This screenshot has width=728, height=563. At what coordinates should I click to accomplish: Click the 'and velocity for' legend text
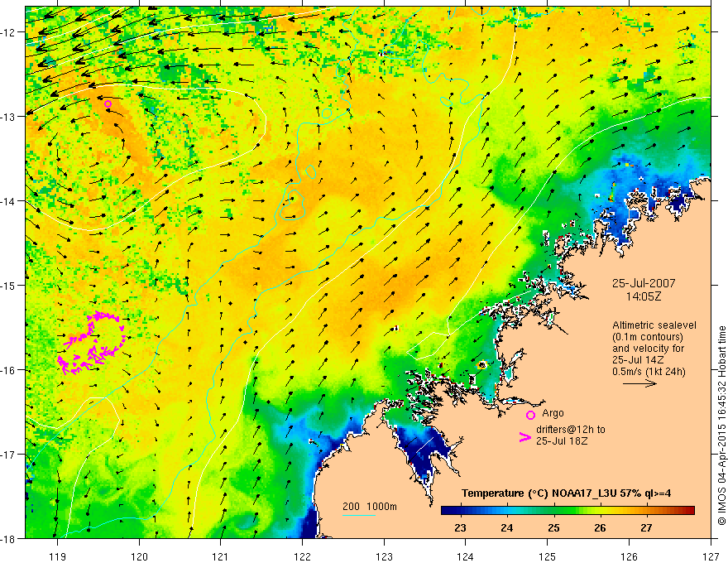(x=648, y=349)
